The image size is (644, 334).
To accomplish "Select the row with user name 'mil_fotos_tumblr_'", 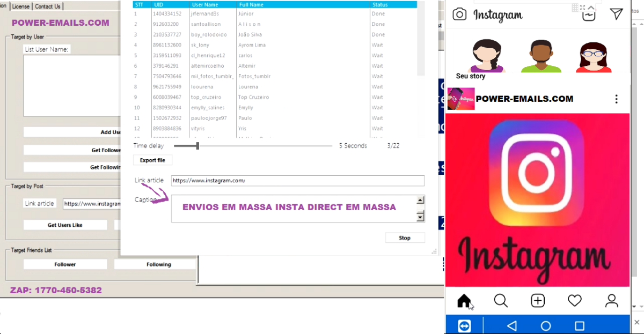I will [x=275, y=76].
